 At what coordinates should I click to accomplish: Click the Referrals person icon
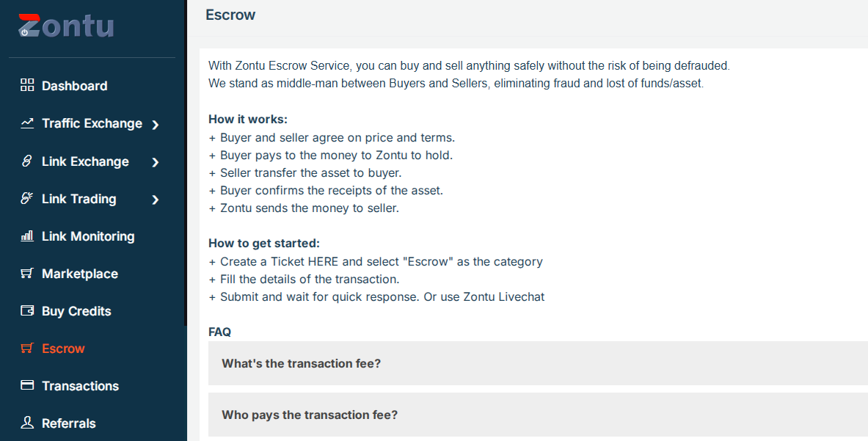pos(27,423)
